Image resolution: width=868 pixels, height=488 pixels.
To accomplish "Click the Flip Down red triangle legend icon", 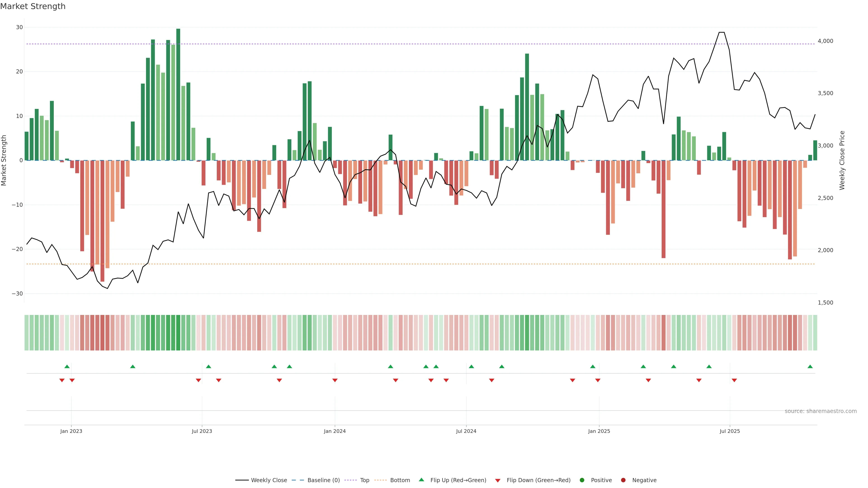I will (498, 481).
